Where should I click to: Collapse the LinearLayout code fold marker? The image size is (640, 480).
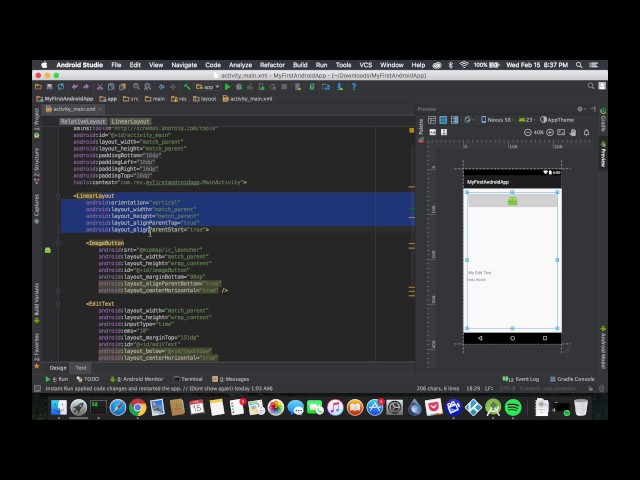click(x=58, y=196)
